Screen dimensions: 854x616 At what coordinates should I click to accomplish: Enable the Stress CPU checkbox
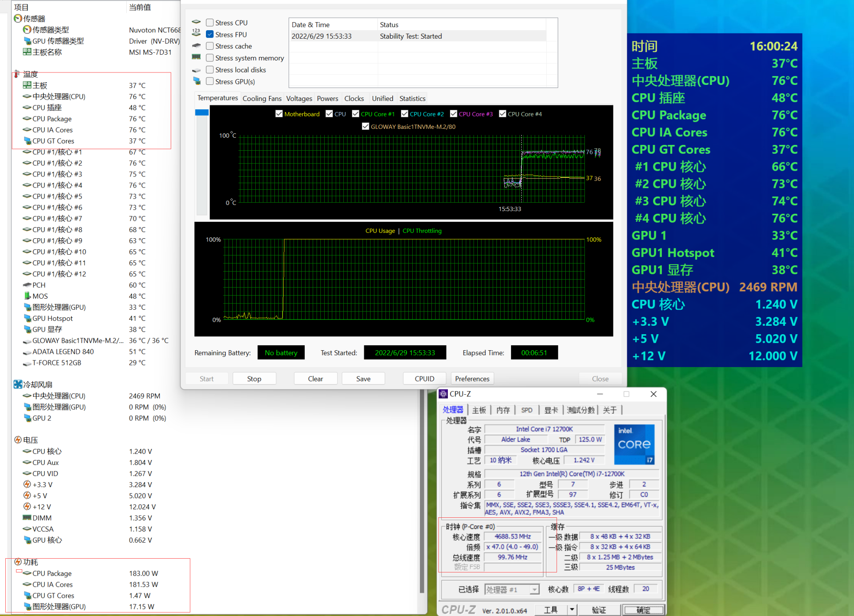pyautogui.click(x=210, y=23)
